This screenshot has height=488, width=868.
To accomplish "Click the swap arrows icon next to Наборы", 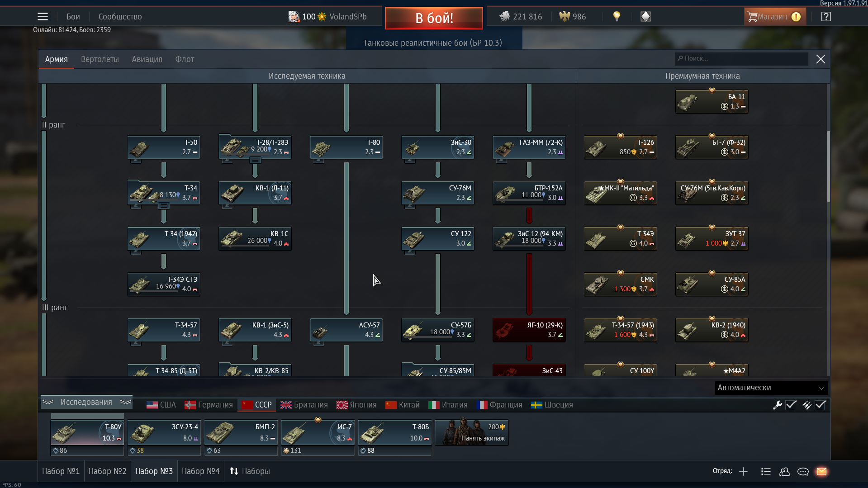I will click(234, 471).
